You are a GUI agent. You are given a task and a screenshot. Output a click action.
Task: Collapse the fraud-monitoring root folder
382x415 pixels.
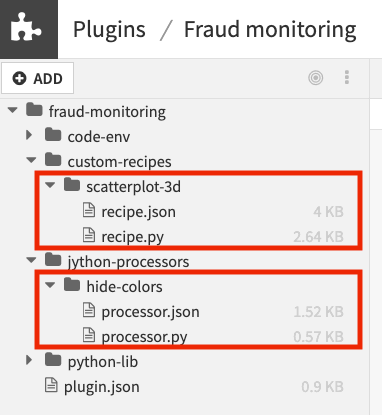tap(13, 110)
